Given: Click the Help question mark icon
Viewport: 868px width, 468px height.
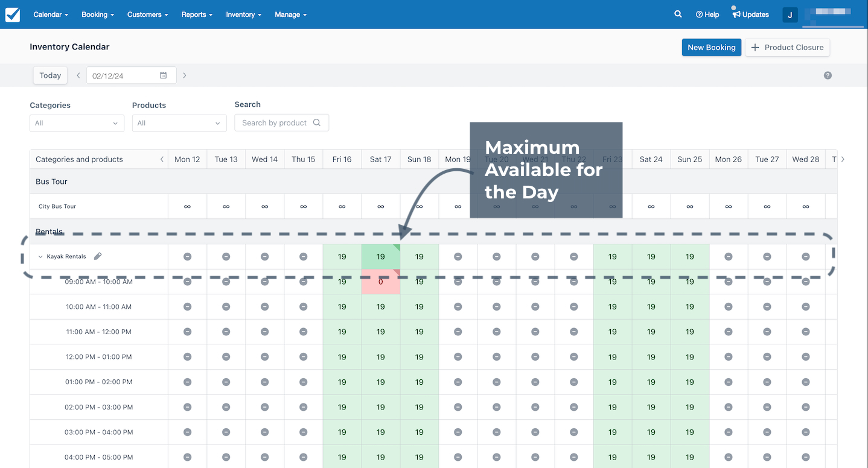Looking at the screenshot, I should [699, 14].
